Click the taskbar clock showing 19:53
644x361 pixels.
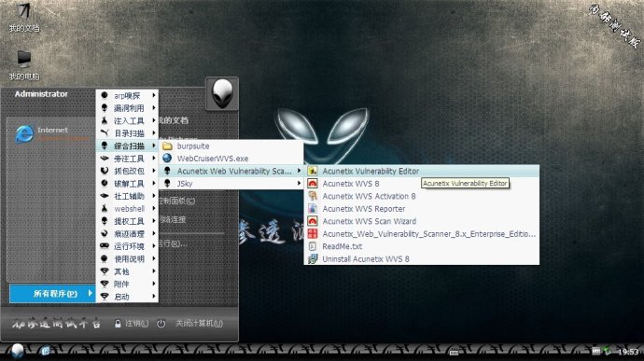pyautogui.click(x=628, y=352)
